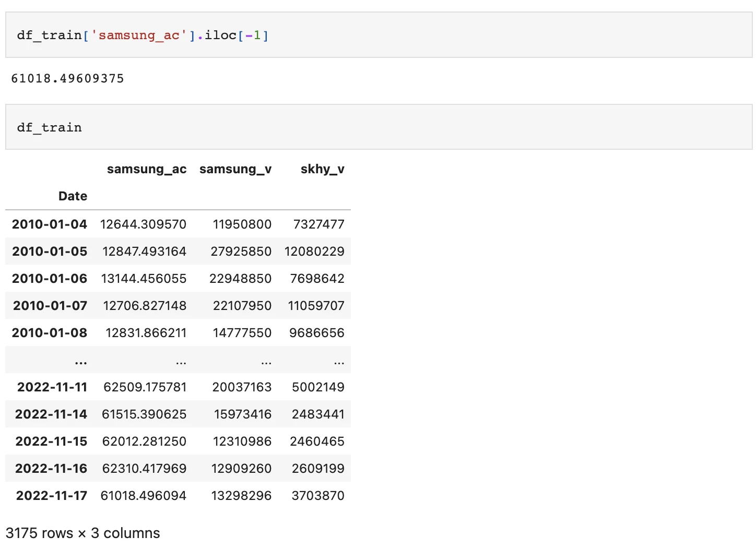This screenshot has width=756, height=549.
Task: Select the skhy_v column header
Action: 322,169
